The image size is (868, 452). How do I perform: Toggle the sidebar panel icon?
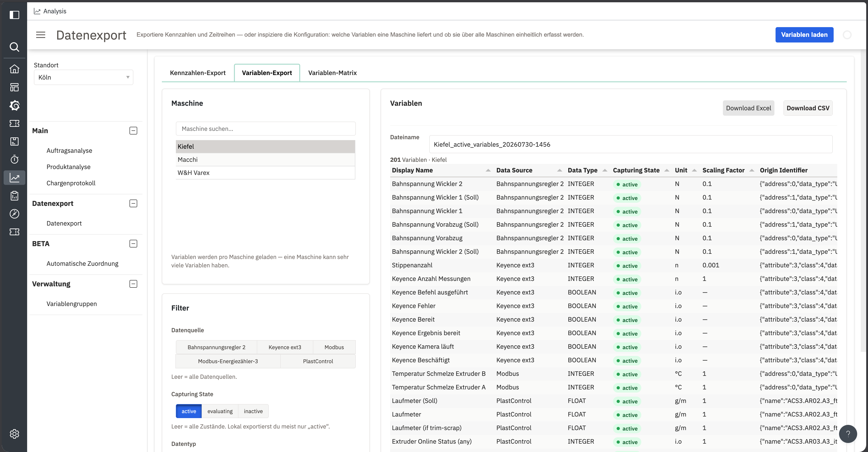[x=14, y=15]
